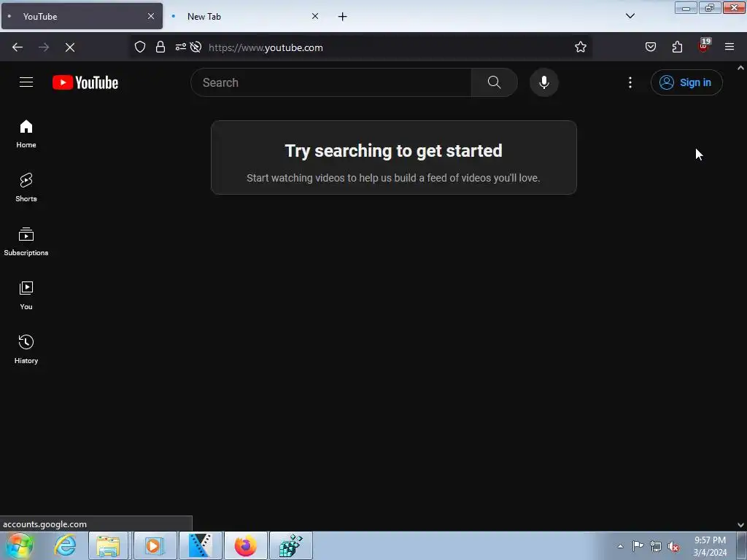Open Action Center flag tray icon

(638, 546)
